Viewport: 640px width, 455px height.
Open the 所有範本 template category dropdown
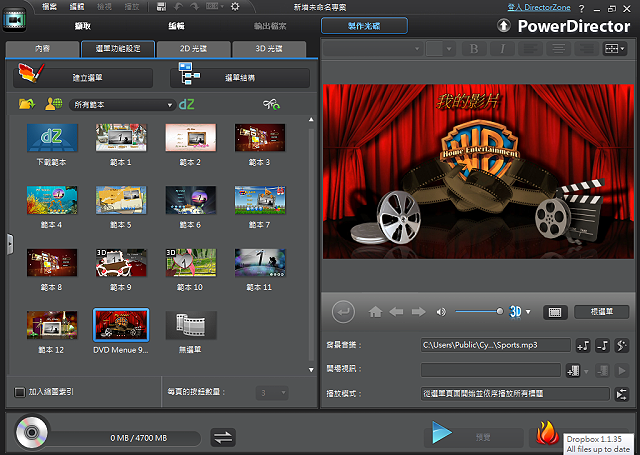[122, 105]
